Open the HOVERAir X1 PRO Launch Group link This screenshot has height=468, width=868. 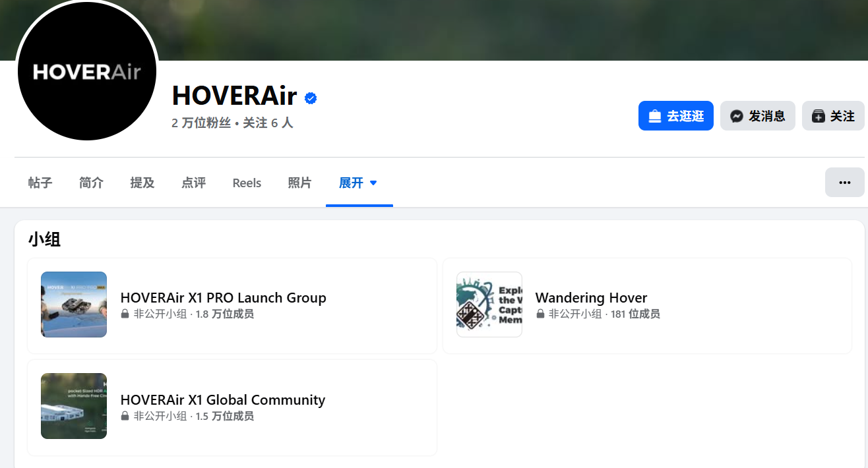pos(223,298)
